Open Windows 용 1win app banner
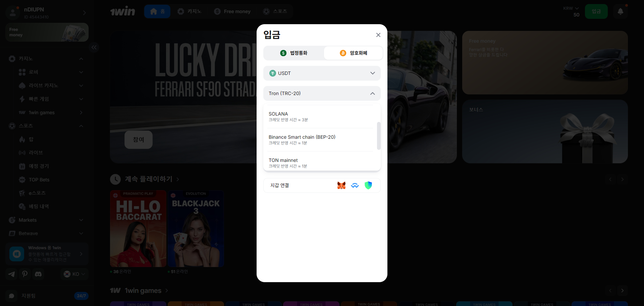This screenshot has width=644, height=306. coord(47,254)
